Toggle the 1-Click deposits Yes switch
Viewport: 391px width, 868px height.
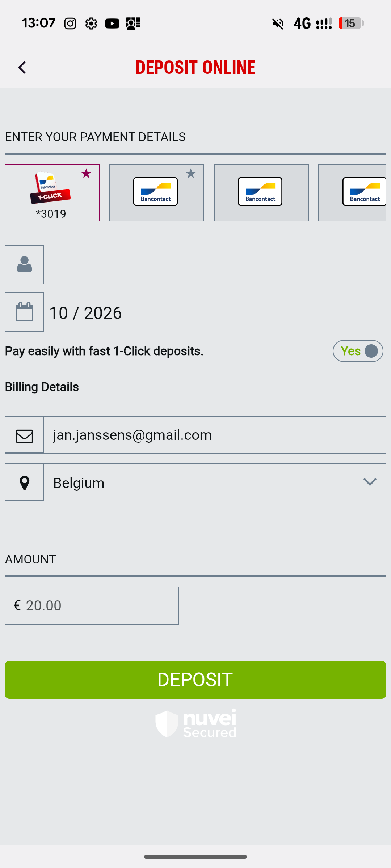[358, 351]
